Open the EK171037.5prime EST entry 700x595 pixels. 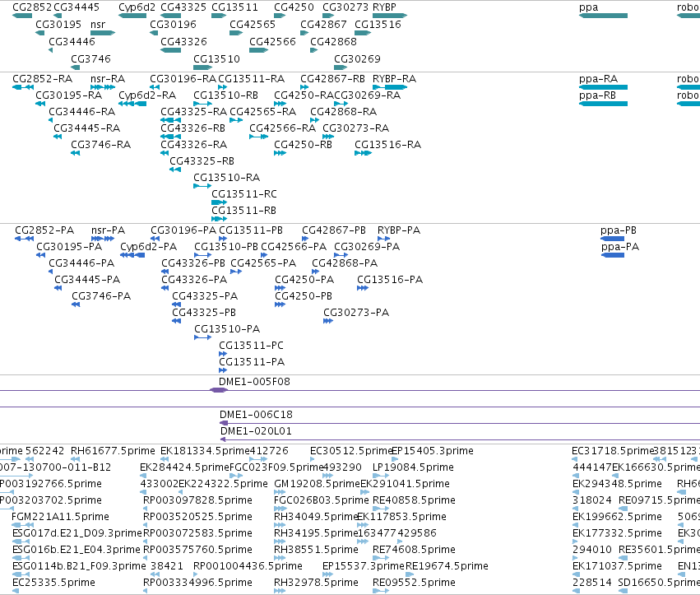574,574
